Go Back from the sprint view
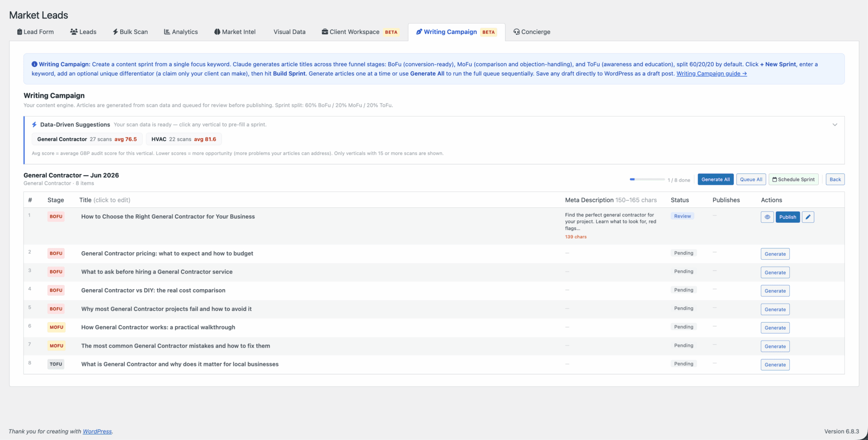 pos(835,179)
